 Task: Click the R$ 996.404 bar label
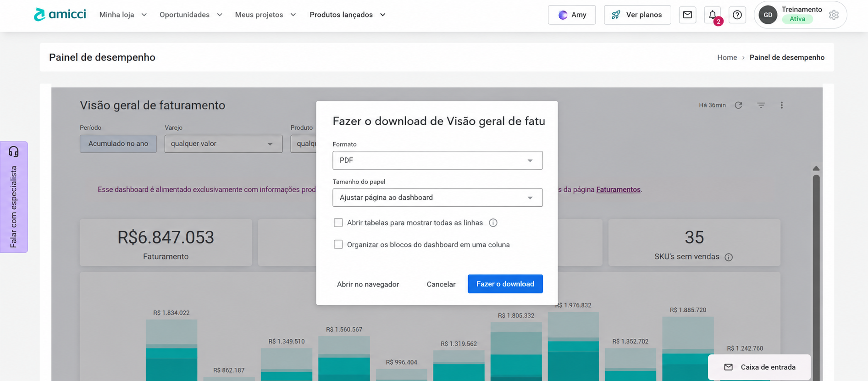pos(402,362)
